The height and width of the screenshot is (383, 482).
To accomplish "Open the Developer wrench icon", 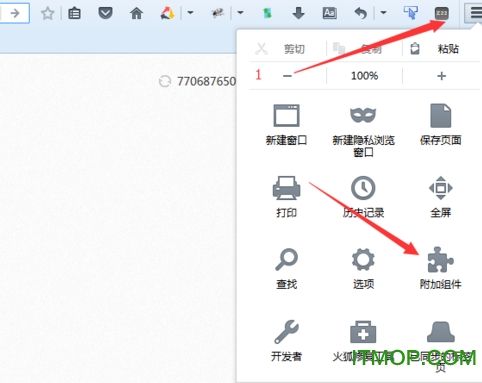I will [286, 332].
